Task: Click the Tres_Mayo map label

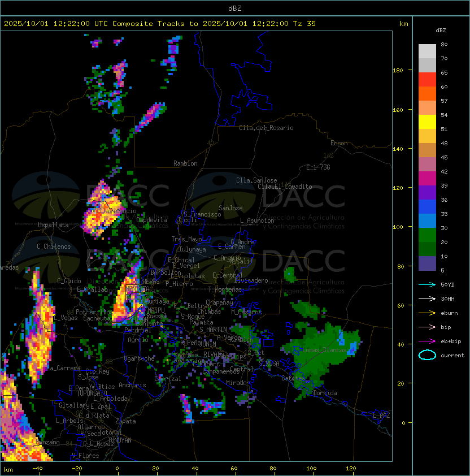Action: 186,239
